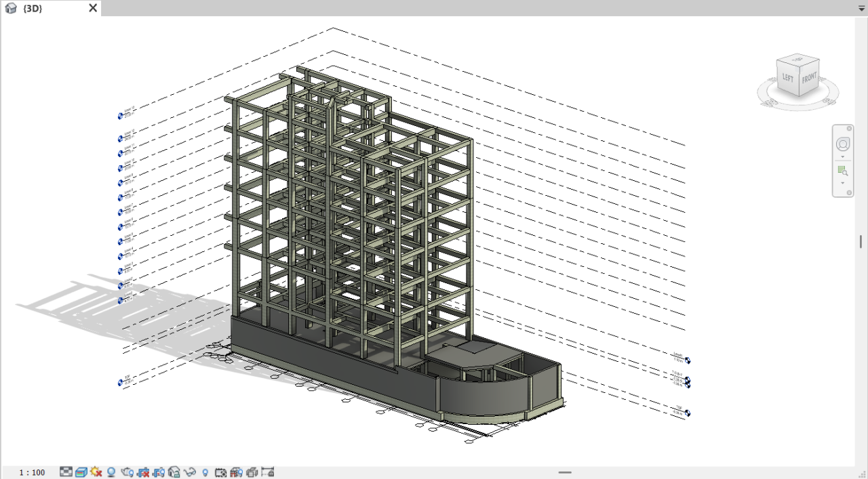The width and height of the screenshot is (868, 479).
Task: Select the right-side TOF level head
Action: click(688, 413)
